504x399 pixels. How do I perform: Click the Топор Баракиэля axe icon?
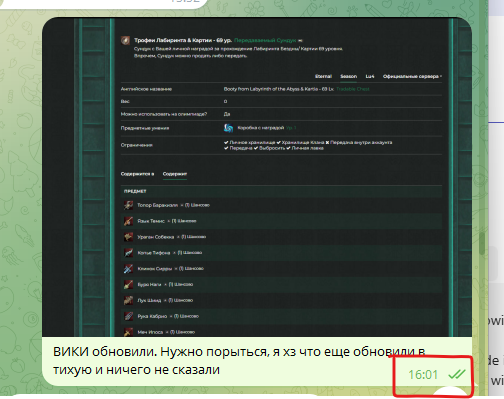pos(128,205)
